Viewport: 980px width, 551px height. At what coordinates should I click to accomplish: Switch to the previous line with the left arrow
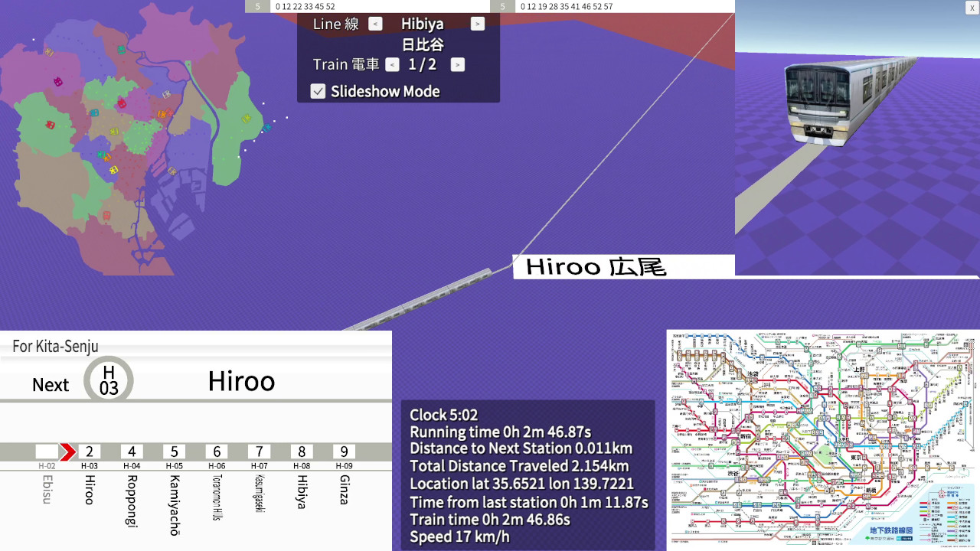coord(375,24)
